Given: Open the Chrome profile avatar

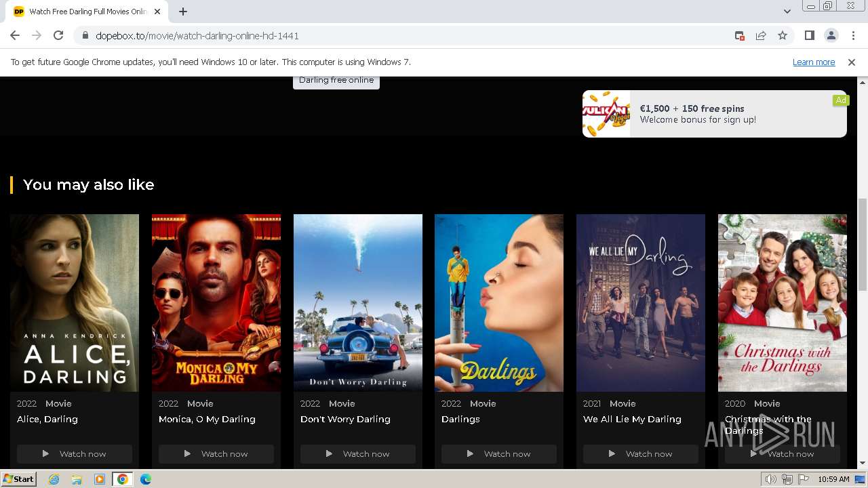Looking at the screenshot, I should [831, 36].
